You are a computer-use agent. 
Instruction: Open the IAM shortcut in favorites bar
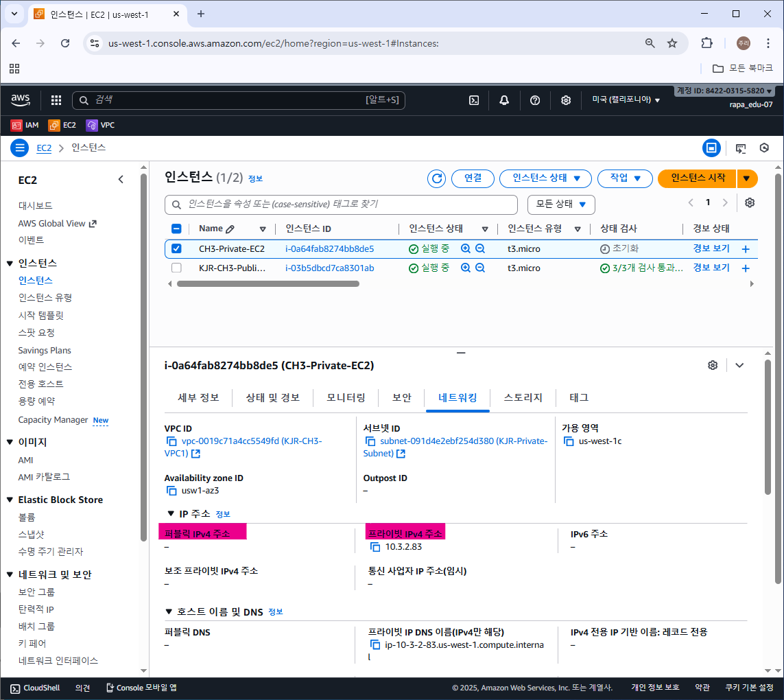point(25,125)
